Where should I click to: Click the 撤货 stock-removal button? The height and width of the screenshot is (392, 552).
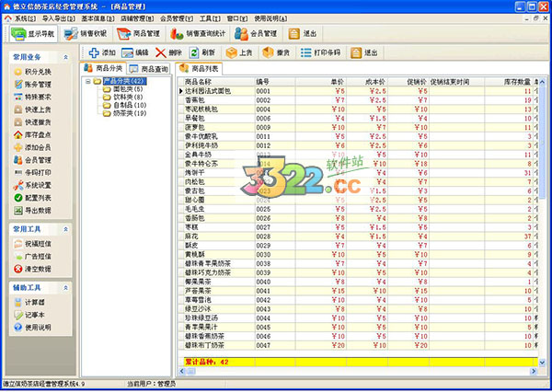click(x=276, y=52)
